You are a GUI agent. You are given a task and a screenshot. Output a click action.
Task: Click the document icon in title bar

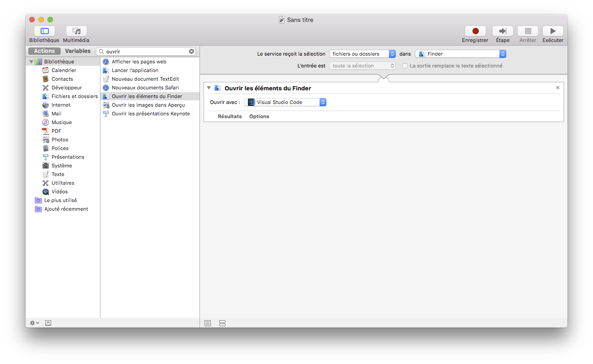coord(282,20)
